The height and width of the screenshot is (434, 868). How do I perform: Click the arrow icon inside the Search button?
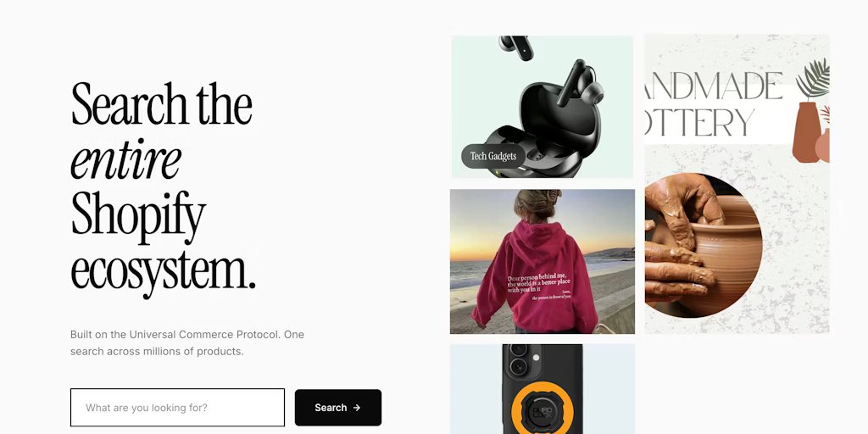click(357, 408)
